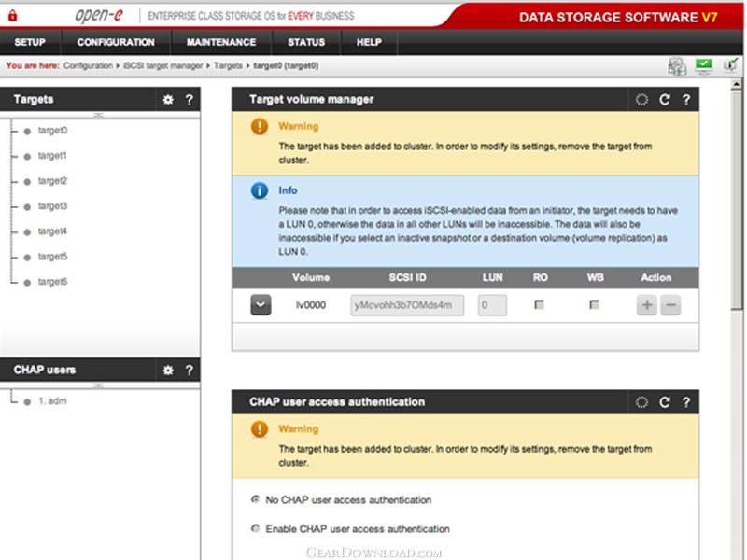This screenshot has height=560, width=747.
Task: Click the blue Info icon
Action: click(260, 190)
